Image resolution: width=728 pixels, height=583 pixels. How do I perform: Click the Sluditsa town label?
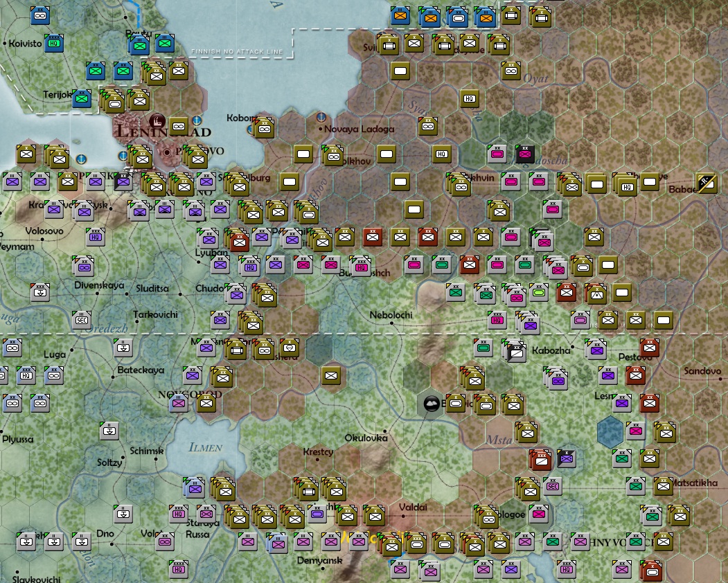click(152, 288)
